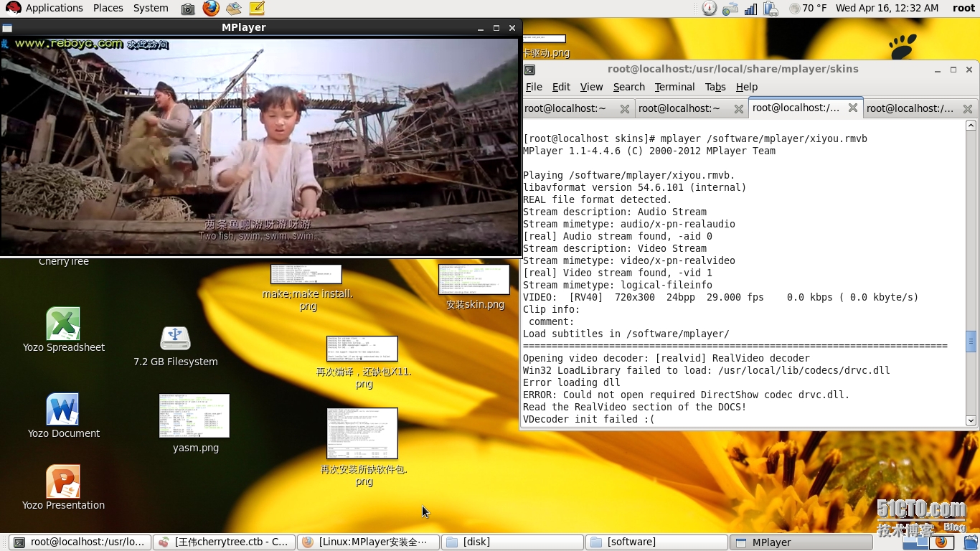Open the yellow notes launcher in the panel

pyautogui.click(x=257, y=8)
